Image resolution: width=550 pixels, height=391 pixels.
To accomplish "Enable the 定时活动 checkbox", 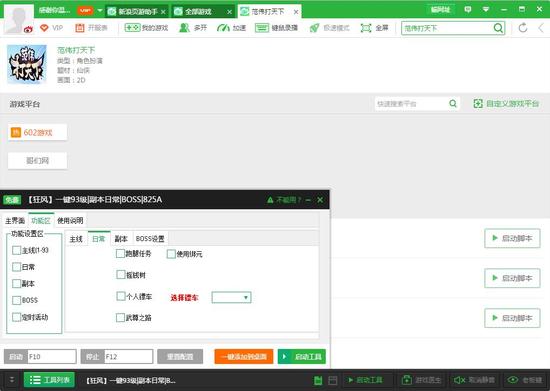I will 16,317.
